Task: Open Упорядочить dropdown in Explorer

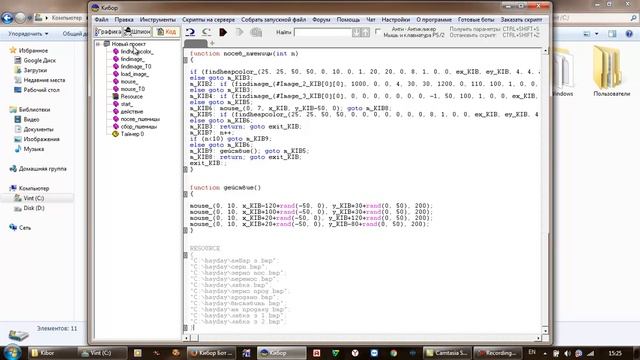Action: coord(28,34)
